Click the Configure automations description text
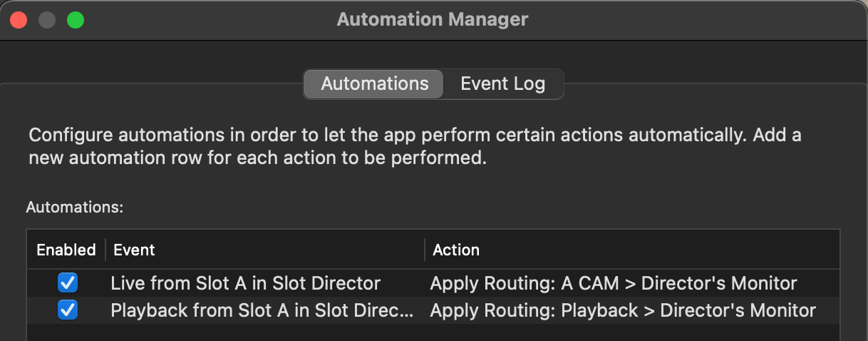 pyautogui.click(x=415, y=146)
